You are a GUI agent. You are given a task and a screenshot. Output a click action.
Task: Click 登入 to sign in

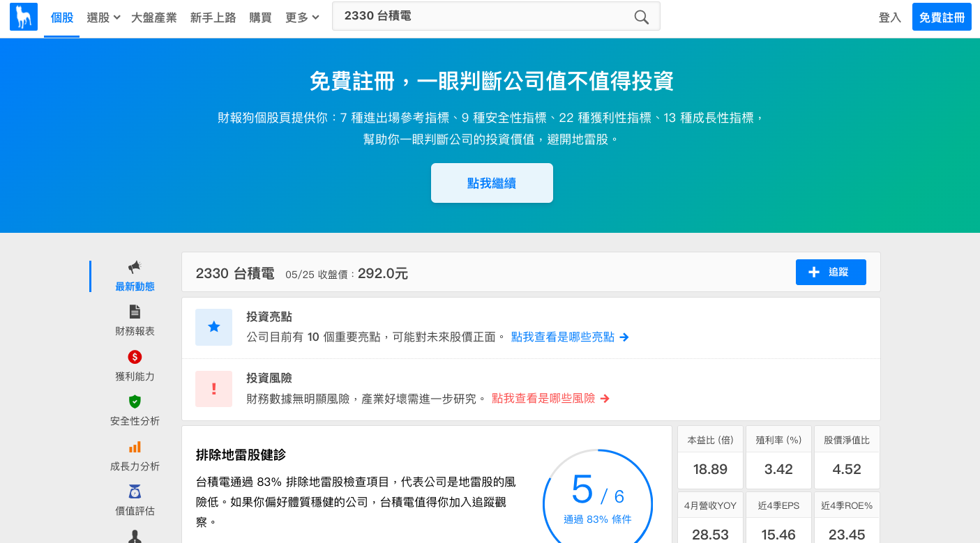(x=890, y=17)
